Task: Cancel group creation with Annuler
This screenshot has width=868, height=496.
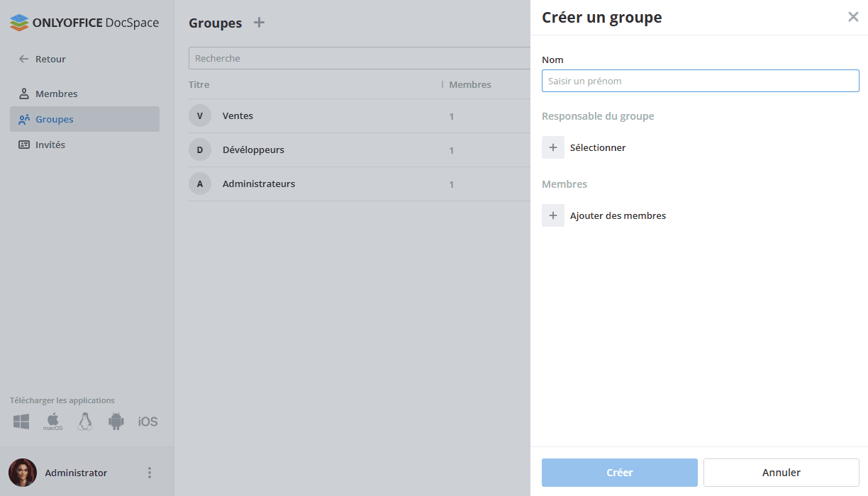Action: point(781,472)
